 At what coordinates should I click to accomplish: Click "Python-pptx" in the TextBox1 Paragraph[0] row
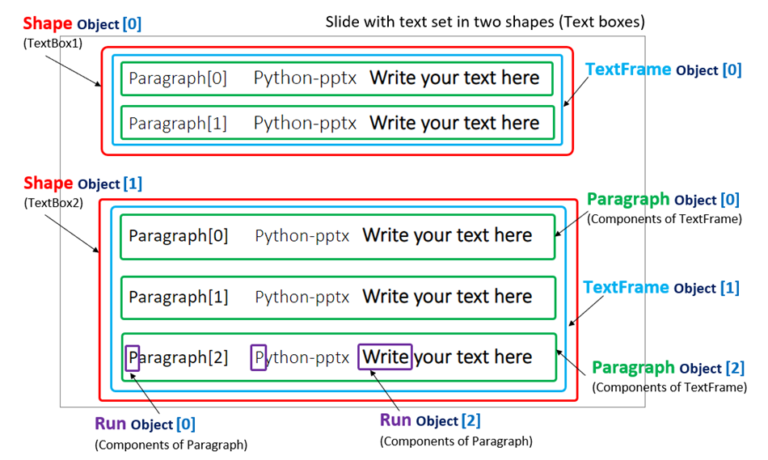[305, 78]
